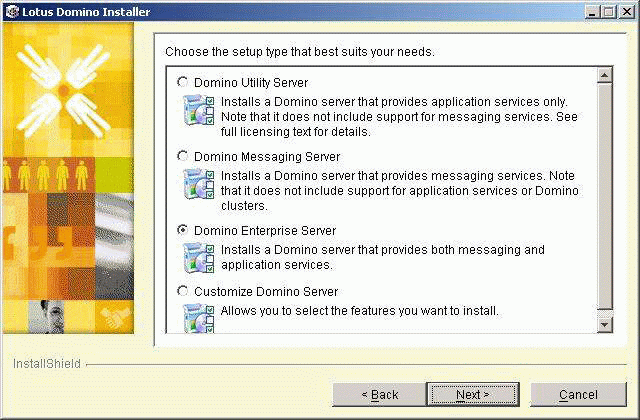This screenshot has width=640, height=420.
Task: Cancel the installation
Action: 578,395
